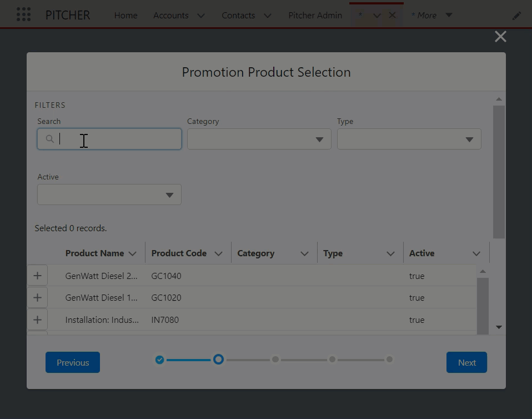532x419 pixels.
Task: Add Installation IN7080 product with plus icon
Action: [x=37, y=320]
